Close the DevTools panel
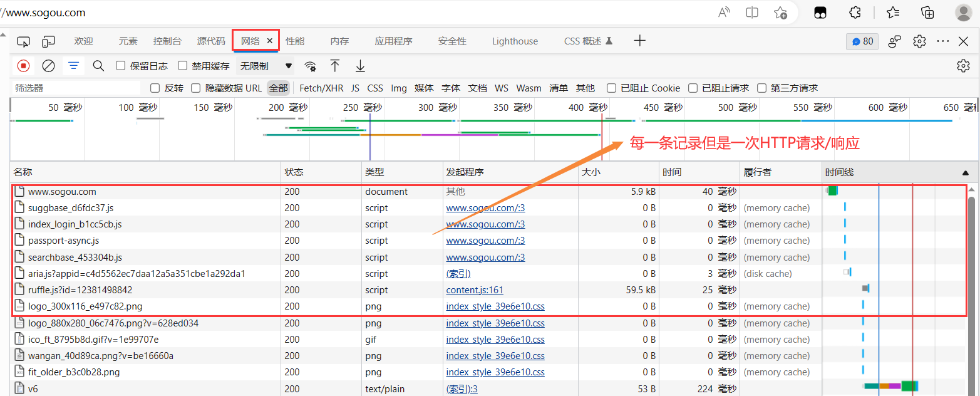Viewport: 980px width, 396px height. 964,41
